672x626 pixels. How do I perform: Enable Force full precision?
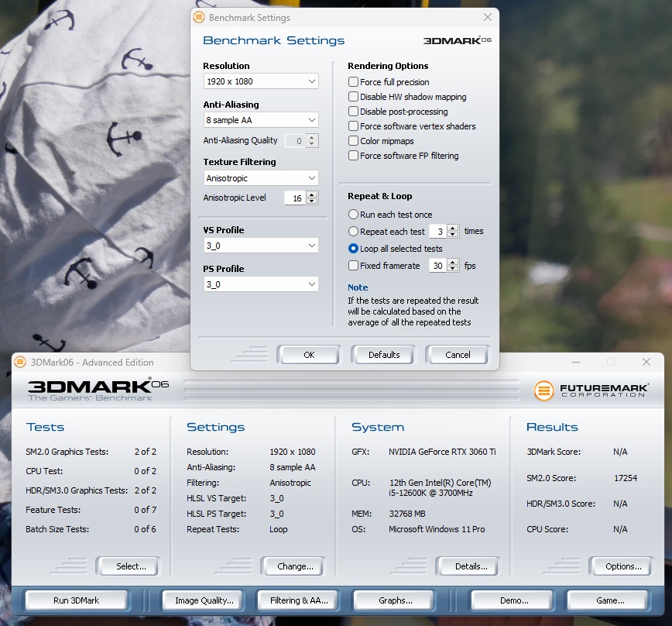coord(353,82)
